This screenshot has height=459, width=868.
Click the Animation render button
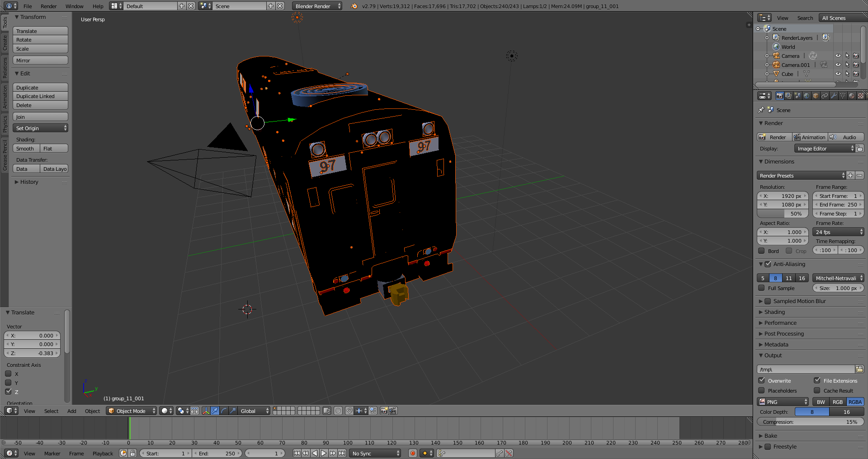point(809,137)
